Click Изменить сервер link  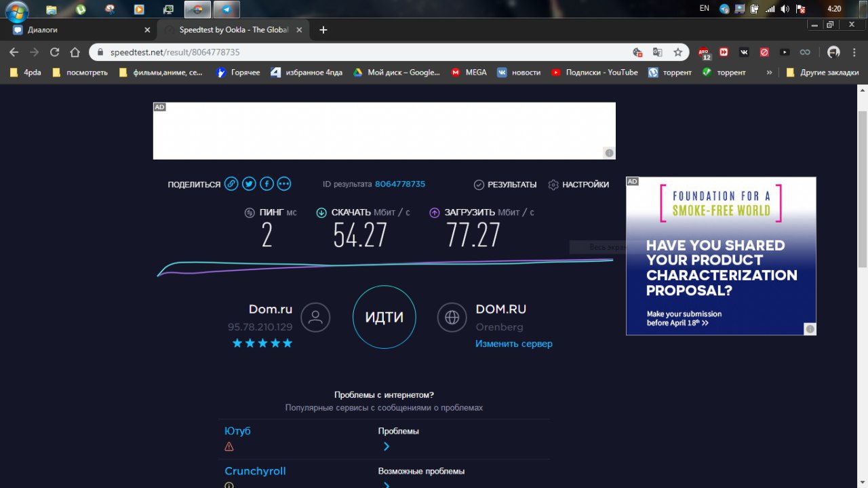point(514,343)
